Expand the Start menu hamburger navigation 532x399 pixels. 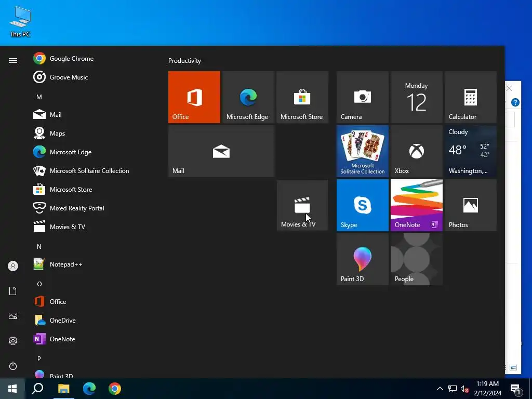tap(13, 60)
